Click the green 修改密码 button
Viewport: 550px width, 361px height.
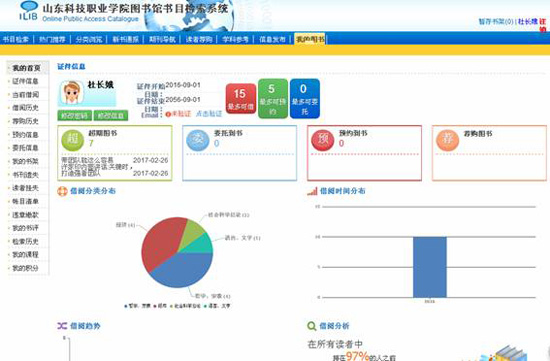75,115
